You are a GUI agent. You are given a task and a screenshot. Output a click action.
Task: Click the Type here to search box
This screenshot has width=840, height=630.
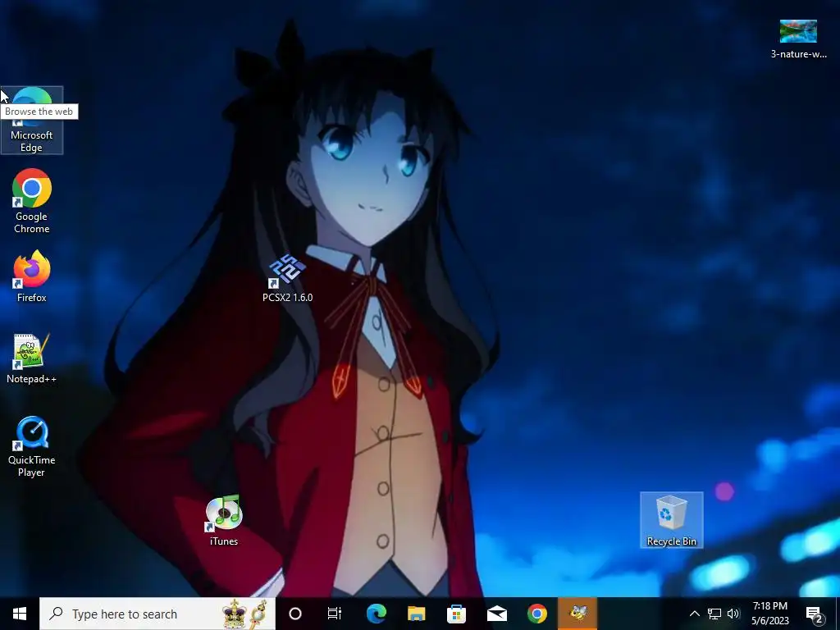(x=157, y=614)
